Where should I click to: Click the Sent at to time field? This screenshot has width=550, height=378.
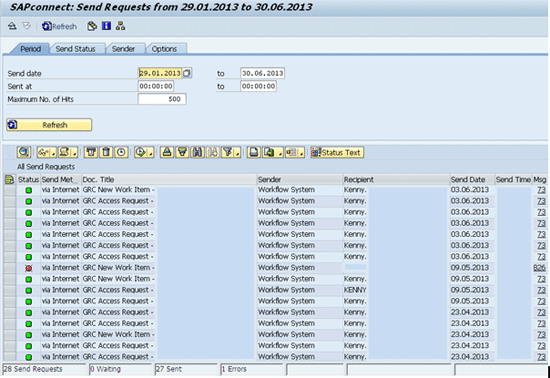pyautogui.click(x=259, y=86)
